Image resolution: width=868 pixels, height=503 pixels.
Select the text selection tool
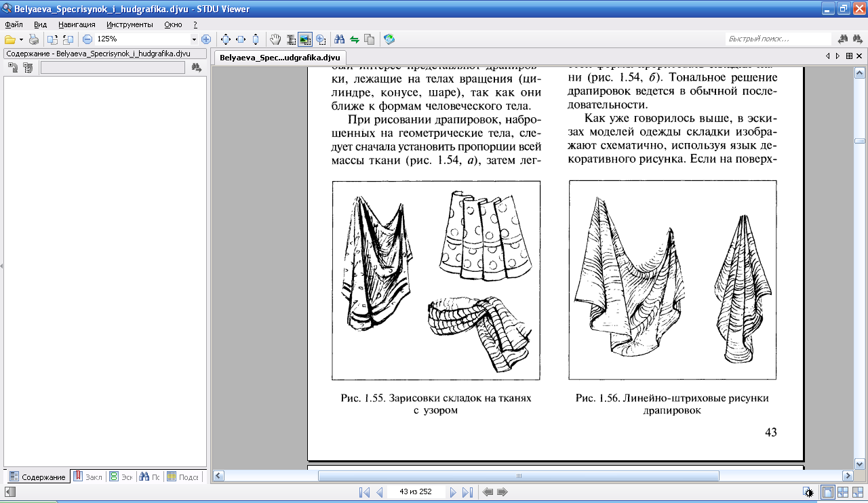point(291,39)
